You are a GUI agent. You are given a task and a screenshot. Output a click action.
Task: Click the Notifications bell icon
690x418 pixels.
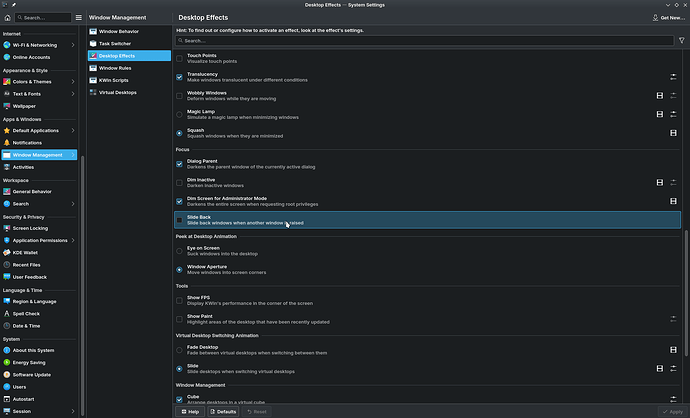(x=7, y=143)
